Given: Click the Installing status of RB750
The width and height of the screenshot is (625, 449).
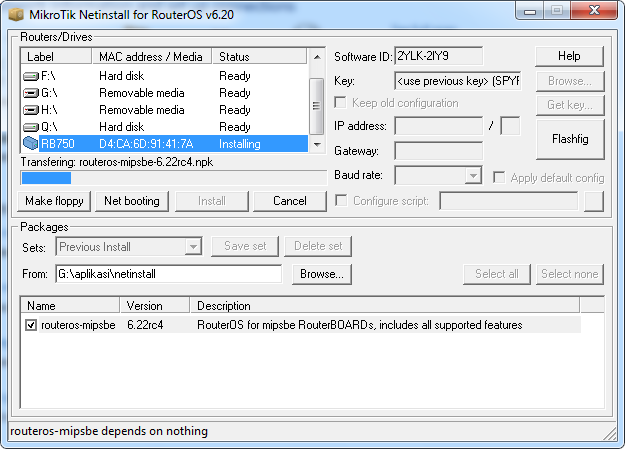Looking at the screenshot, I should 240,144.
